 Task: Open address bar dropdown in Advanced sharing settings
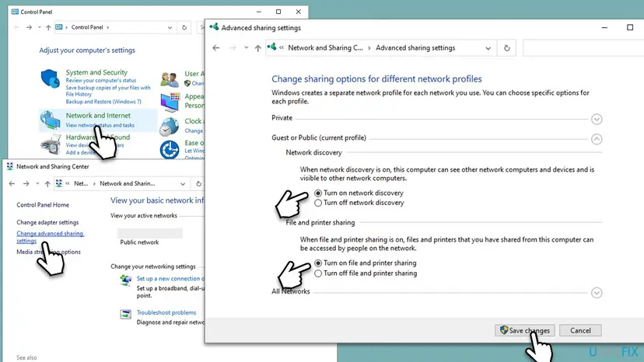[x=488, y=48]
